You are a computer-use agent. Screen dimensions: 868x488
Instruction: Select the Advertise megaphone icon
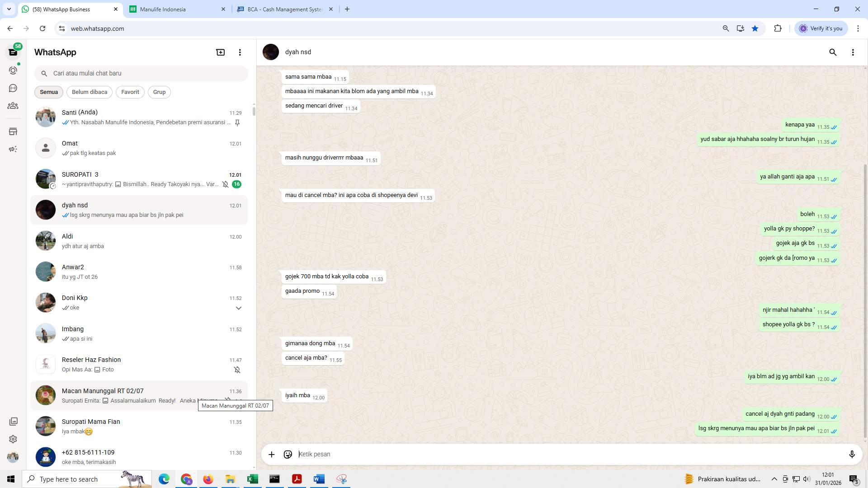click(13, 149)
